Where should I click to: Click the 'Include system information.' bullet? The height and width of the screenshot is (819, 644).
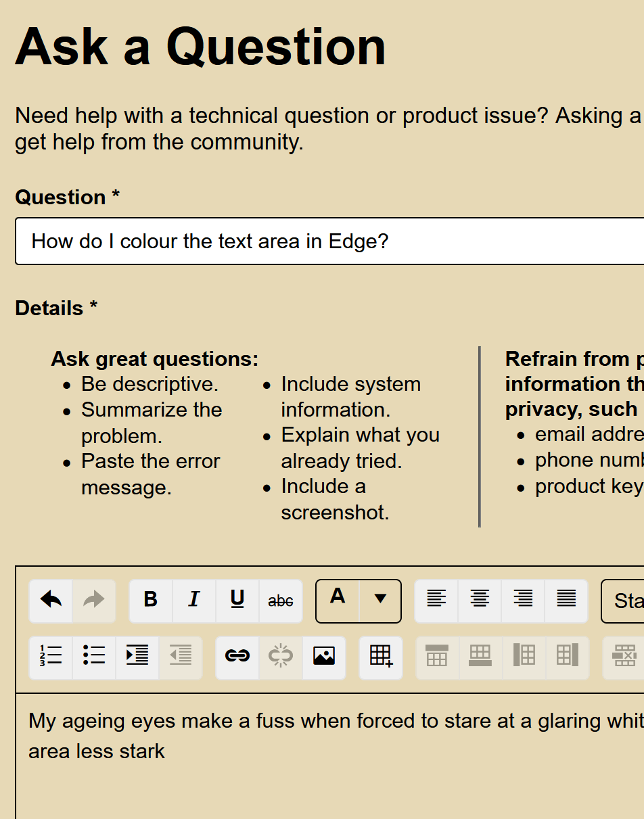coord(351,397)
